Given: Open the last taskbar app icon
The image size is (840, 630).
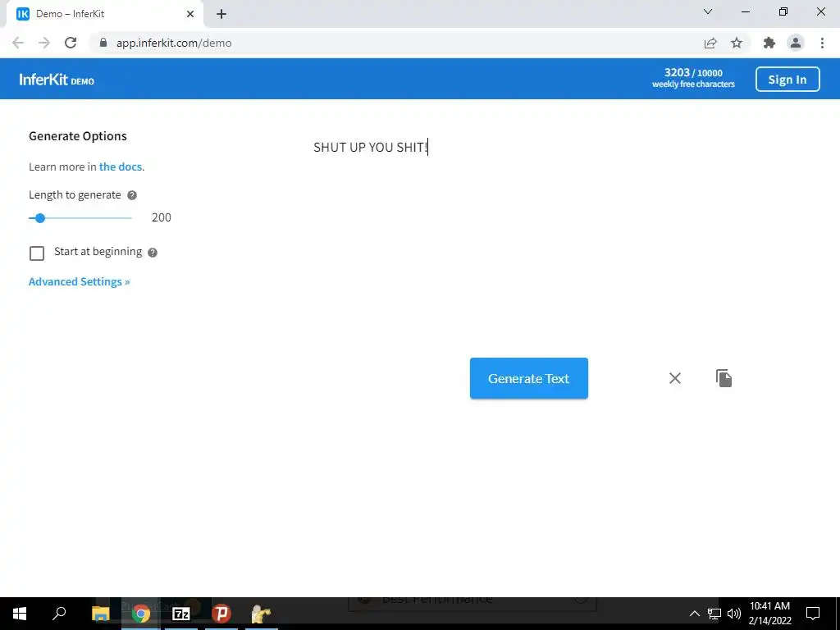Looking at the screenshot, I should [x=261, y=614].
